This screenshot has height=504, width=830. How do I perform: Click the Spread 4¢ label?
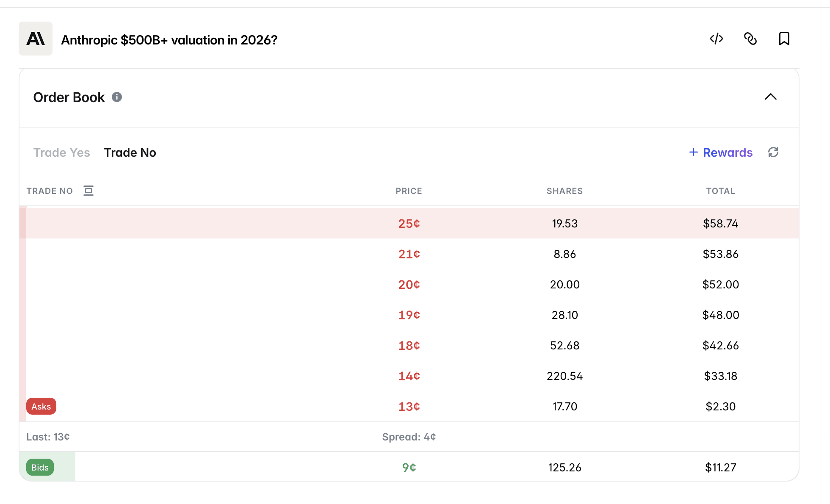pos(409,437)
